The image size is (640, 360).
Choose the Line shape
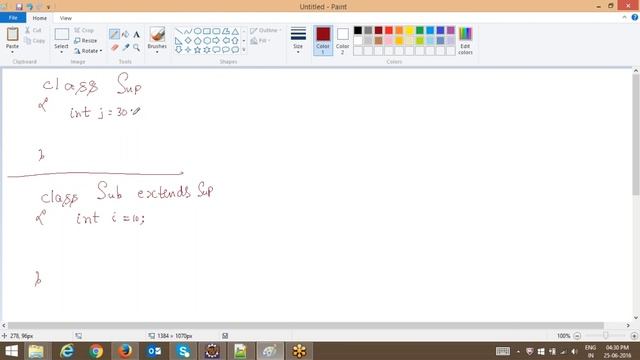click(179, 31)
